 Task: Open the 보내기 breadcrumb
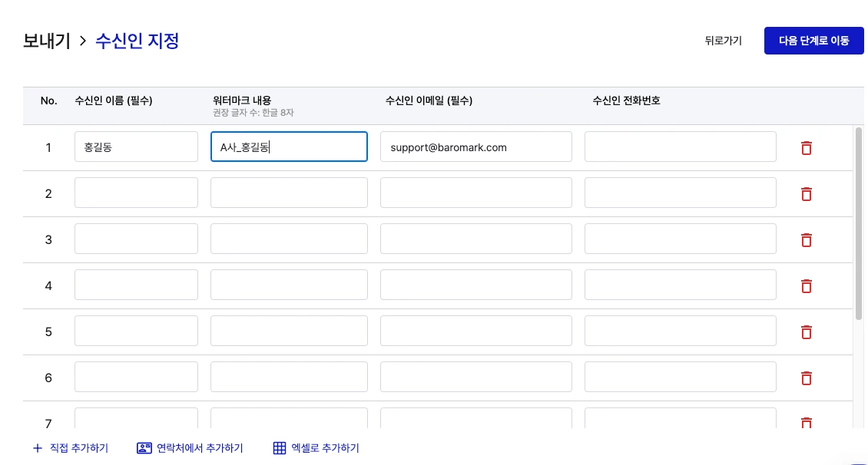[x=47, y=41]
